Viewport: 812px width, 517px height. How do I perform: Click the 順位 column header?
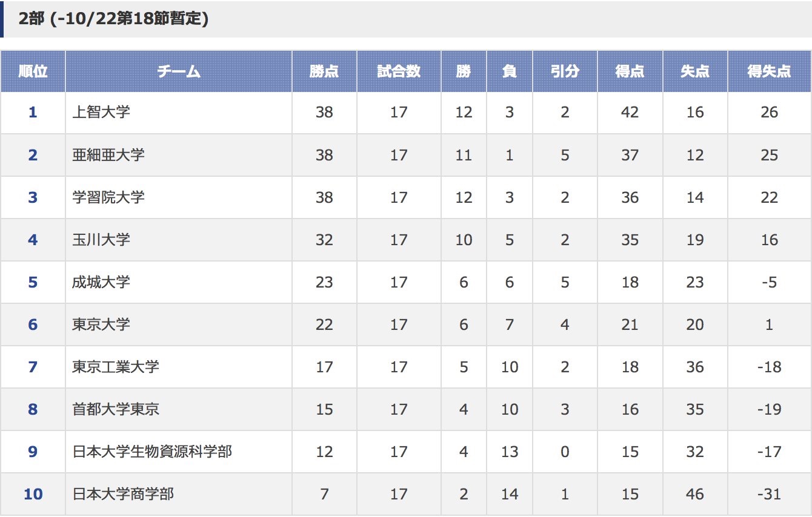point(33,71)
